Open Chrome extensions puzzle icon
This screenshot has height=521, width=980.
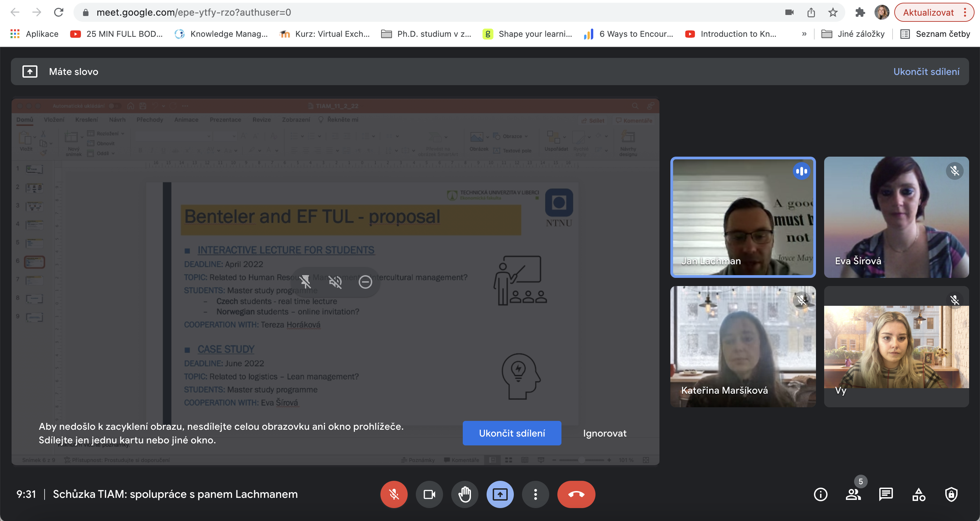[860, 13]
